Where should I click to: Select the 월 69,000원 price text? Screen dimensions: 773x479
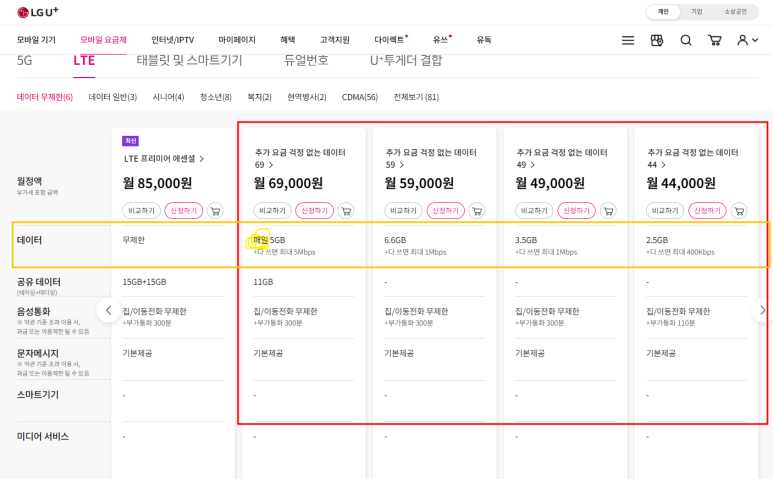[x=288, y=184]
